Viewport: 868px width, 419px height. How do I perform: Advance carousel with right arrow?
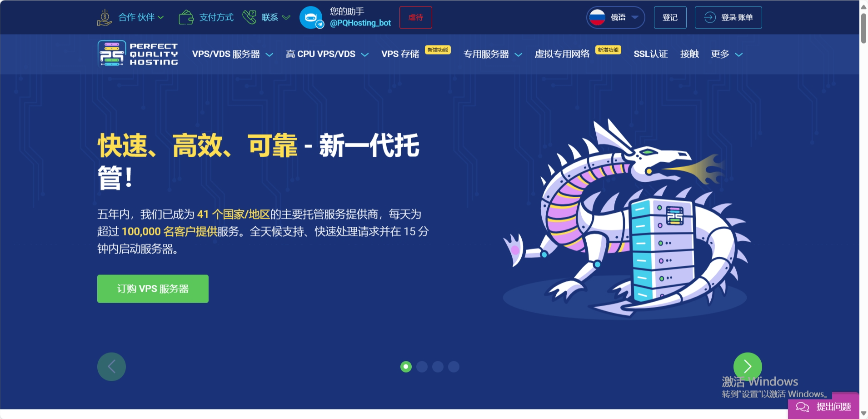[747, 366]
